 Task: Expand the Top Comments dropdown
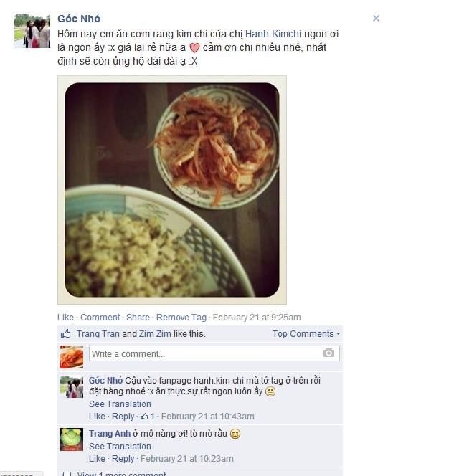coord(306,333)
